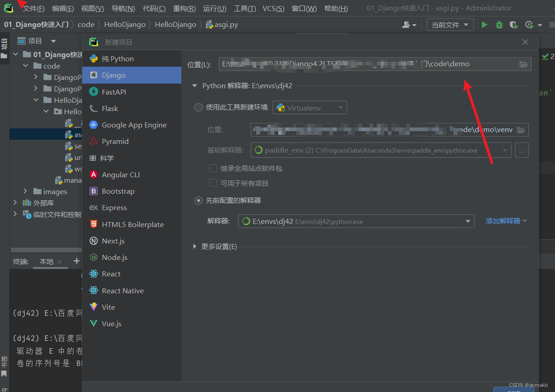The image size is (555, 392).
Task: Collapse the Python 解释器 section
Action: (x=195, y=85)
